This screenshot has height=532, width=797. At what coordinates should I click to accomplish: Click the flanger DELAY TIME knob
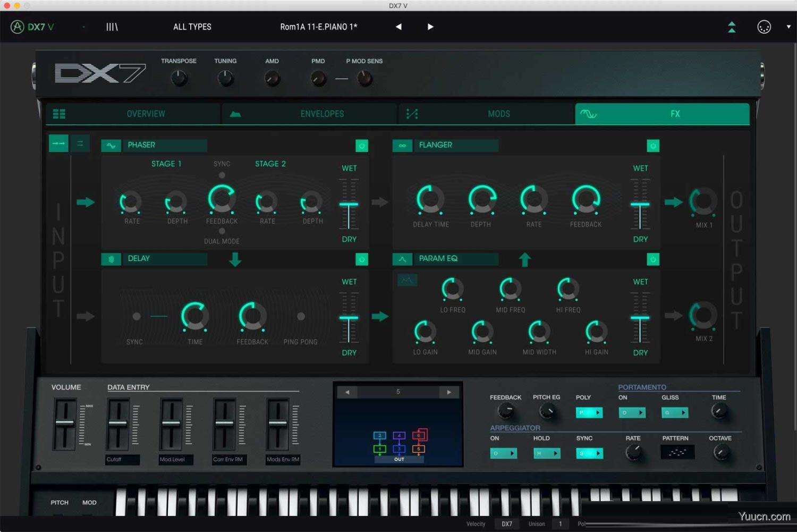430,199
